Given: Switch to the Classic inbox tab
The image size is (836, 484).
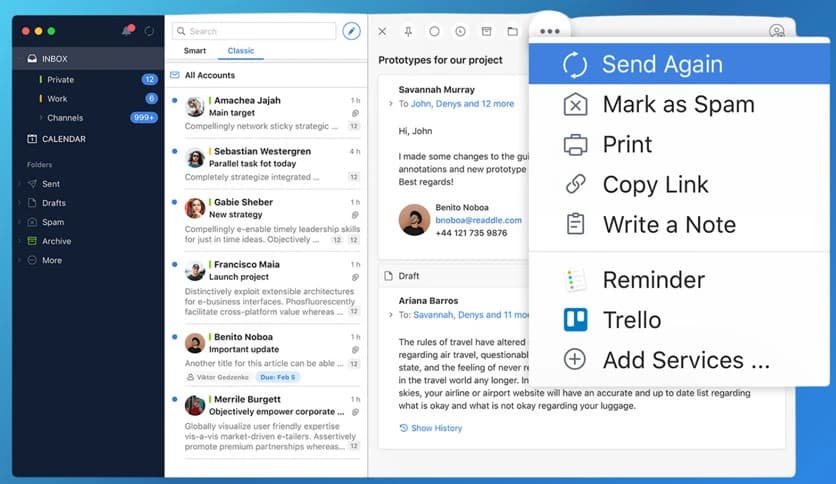Looking at the screenshot, I should tap(240, 51).
